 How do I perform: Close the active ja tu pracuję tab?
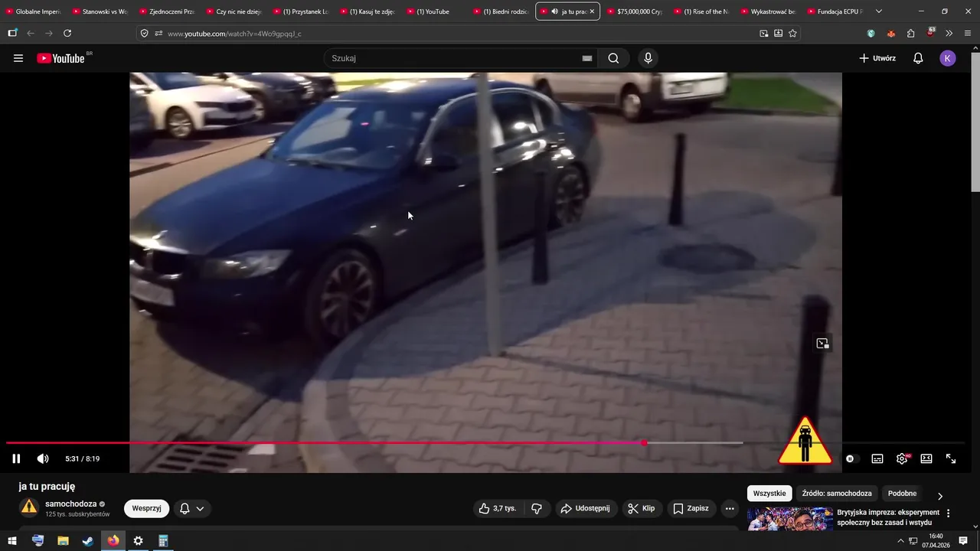coord(592,11)
